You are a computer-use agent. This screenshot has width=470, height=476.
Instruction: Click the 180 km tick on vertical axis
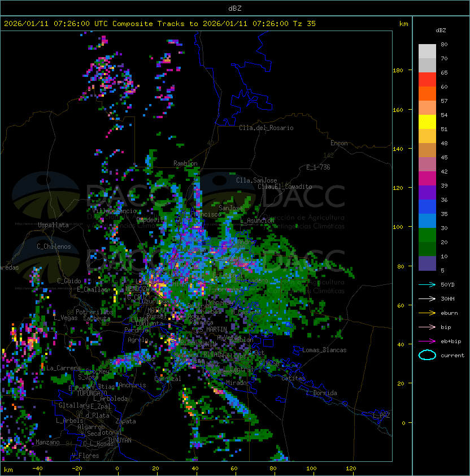(x=398, y=71)
